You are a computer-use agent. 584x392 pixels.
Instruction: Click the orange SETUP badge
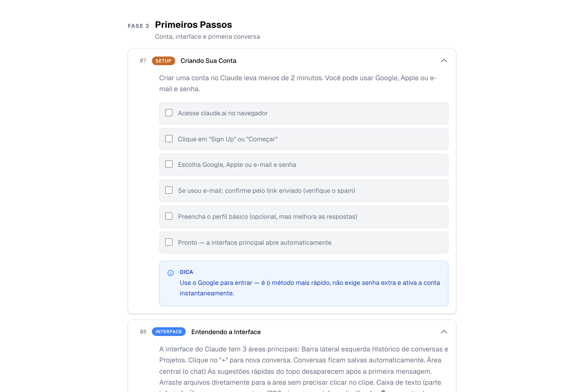[163, 60]
